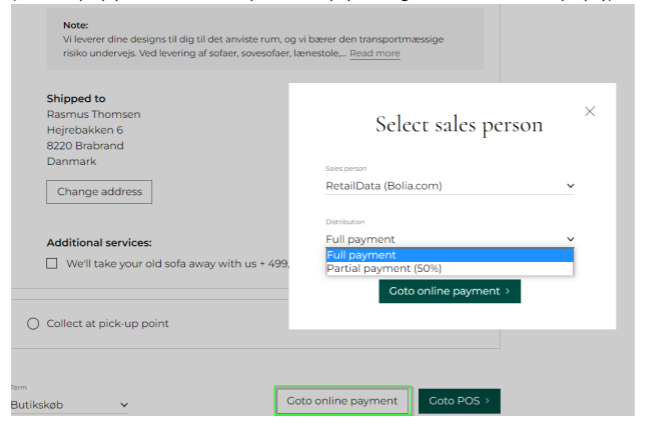
Task: Open the Distribution combo box field
Action: pyautogui.click(x=440, y=239)
